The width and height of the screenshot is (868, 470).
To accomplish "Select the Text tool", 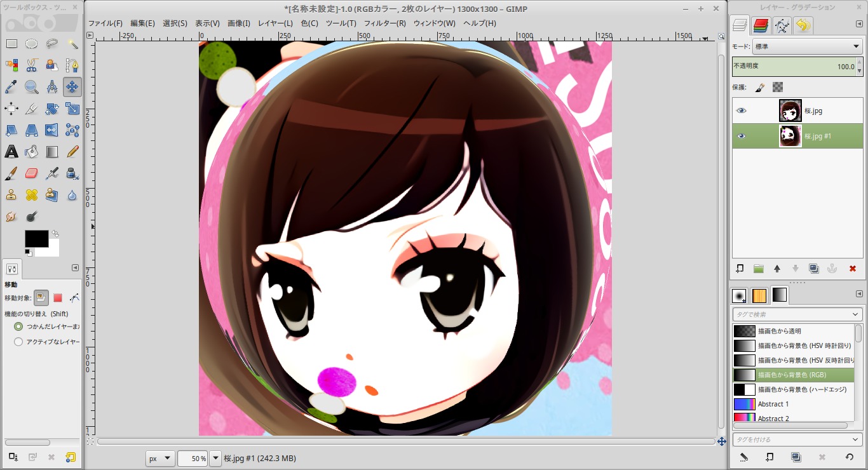I will tap(11, 152).
